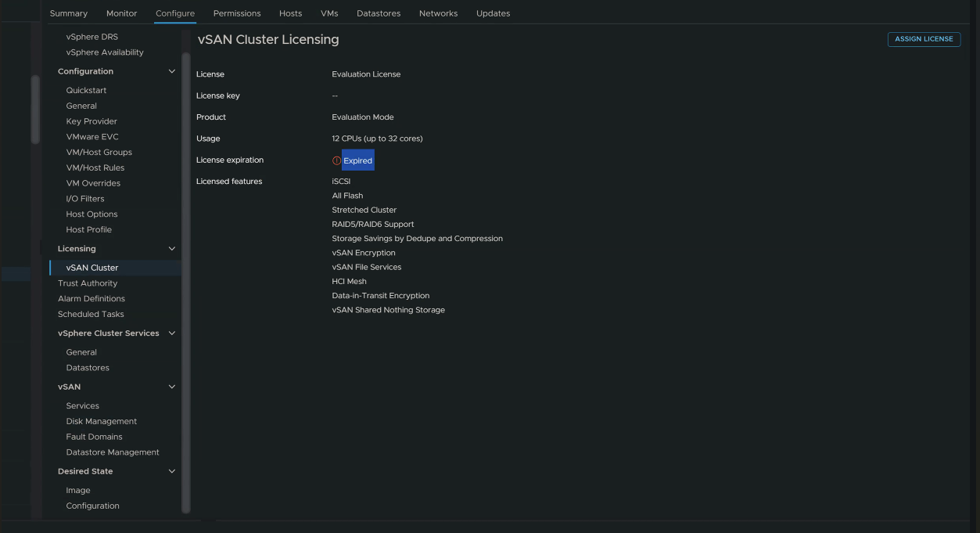Collapse the Licensing section chevron
This screenshot has height=533, width=980.
(172, 249)
